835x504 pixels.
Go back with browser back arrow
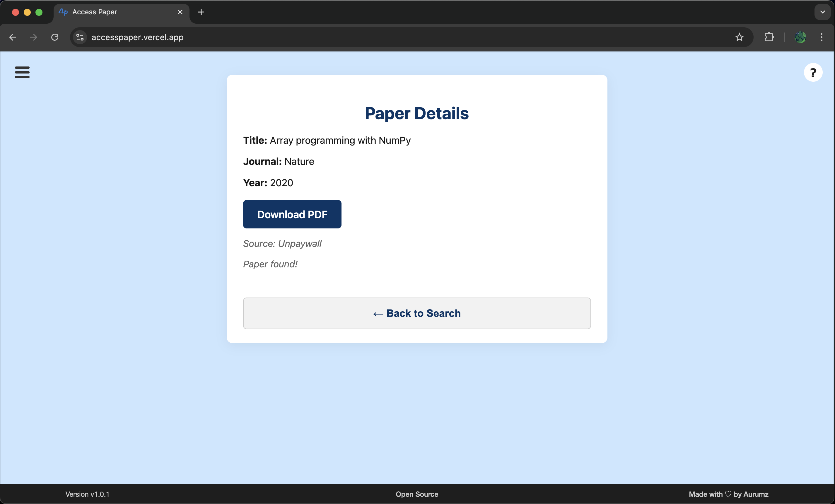(x=13, y=37)
